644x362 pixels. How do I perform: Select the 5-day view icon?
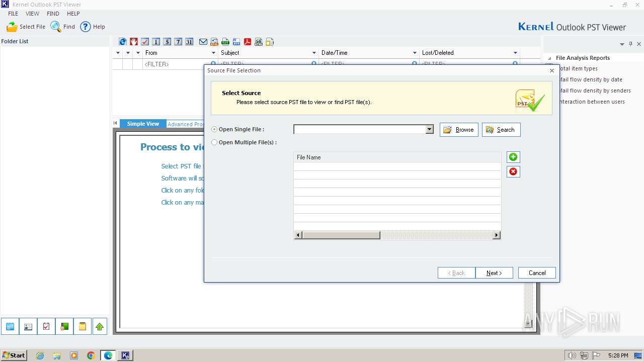tap(167, 42)
